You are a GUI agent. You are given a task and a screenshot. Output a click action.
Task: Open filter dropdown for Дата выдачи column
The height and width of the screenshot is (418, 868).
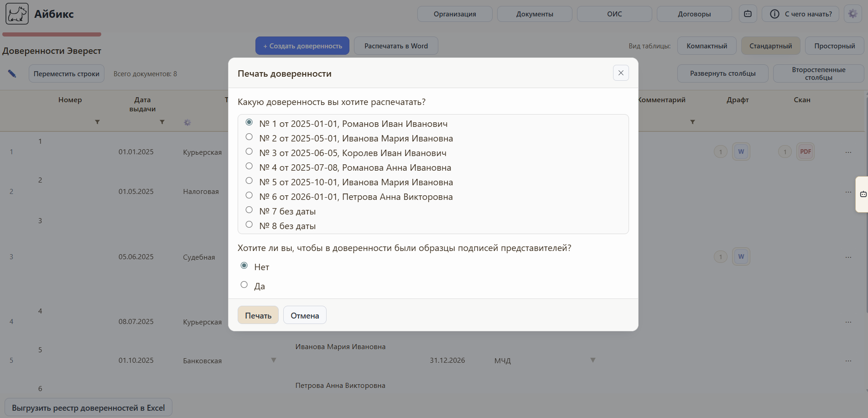pos(162,122)
